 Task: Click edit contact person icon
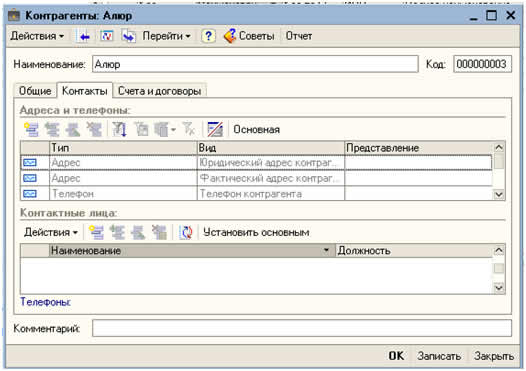coord(138,232)
